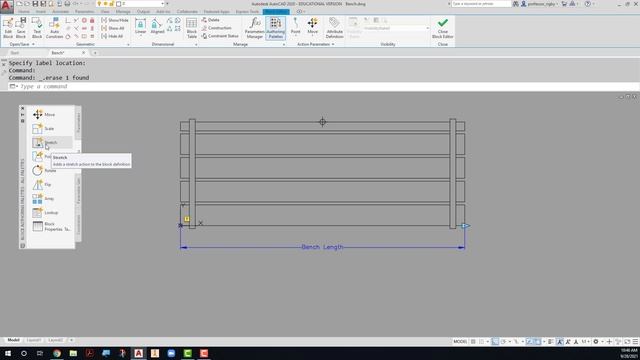The height and width of the screenshot is (360, 640).
Task: Open the Output ribbon tab
Action: 143,12
